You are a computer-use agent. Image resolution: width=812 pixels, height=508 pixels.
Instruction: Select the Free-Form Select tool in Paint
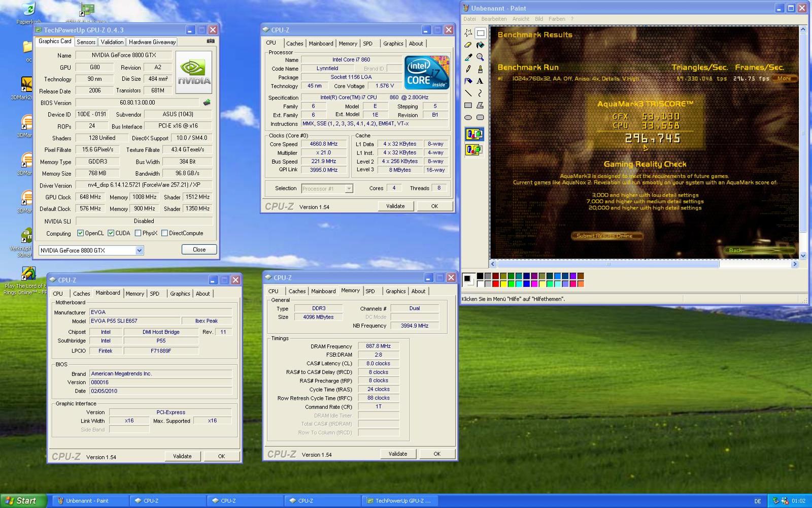point(468,33)
